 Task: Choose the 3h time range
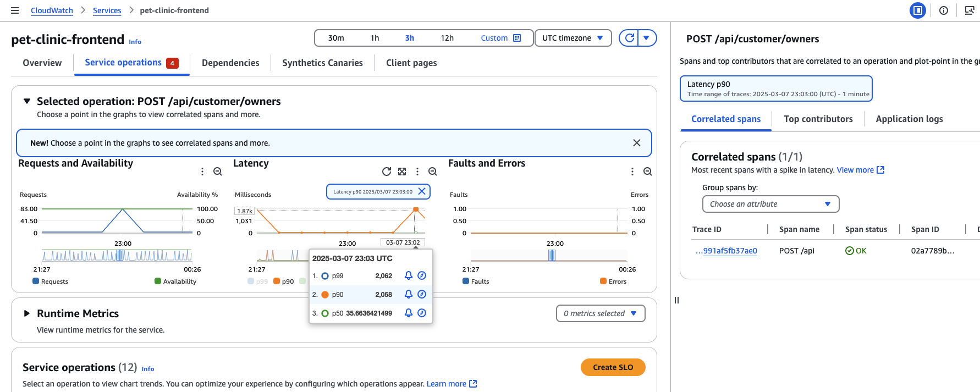(410, 38)
